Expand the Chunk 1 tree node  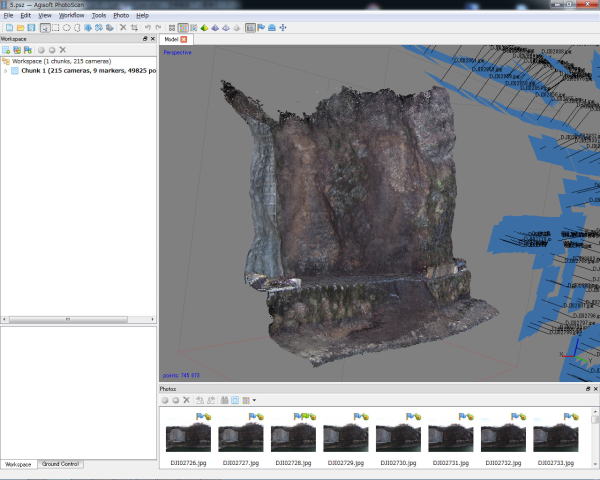click(x=5, y=71)
